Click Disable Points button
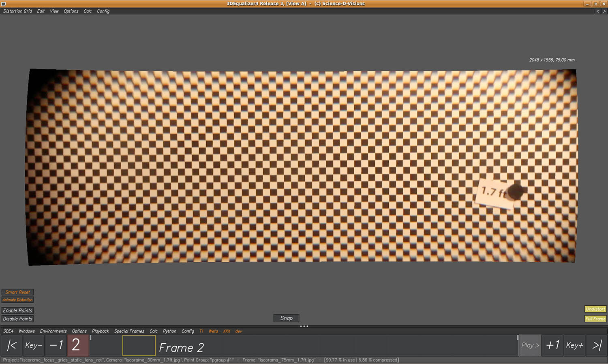 17,319
